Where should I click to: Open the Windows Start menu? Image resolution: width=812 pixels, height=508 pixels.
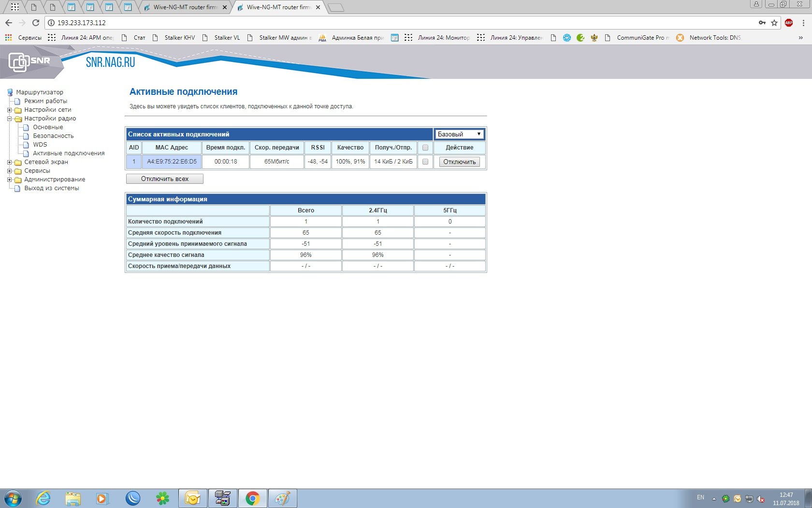click(13, 498)
